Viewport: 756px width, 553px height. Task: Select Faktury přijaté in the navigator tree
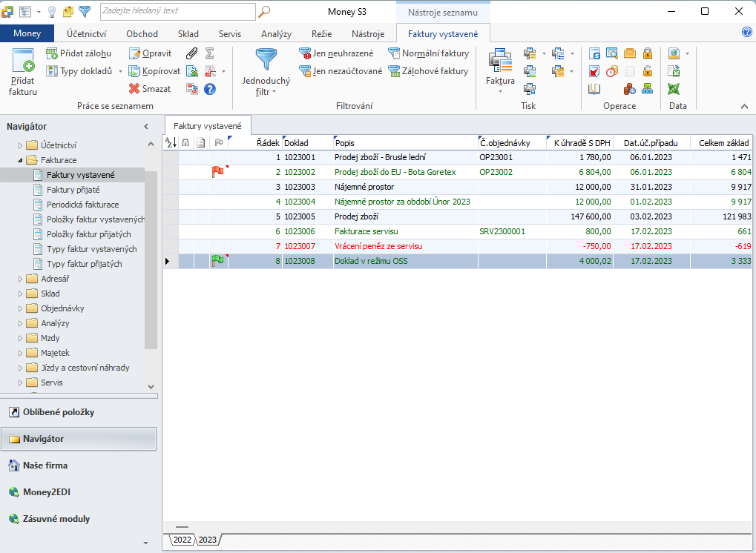[73, 190]
